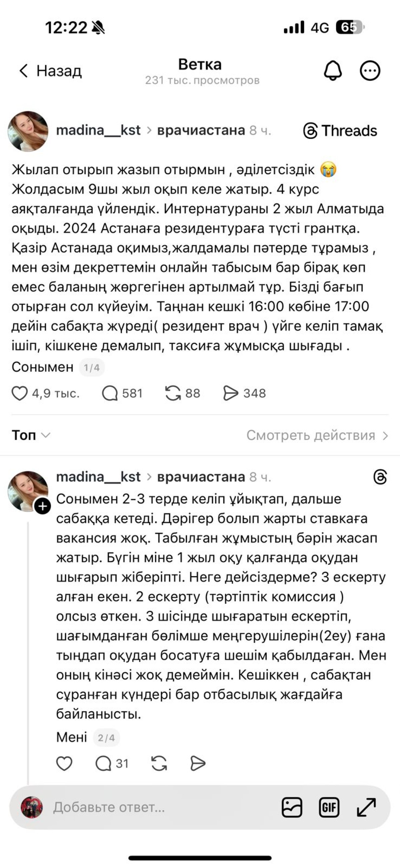
Task: Open the Топ sorting dropdown
Action: click(31, 435)
